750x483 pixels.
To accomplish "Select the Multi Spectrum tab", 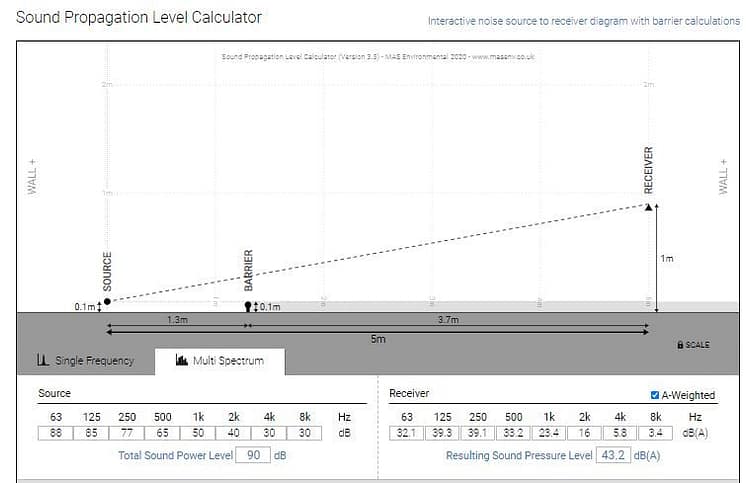I will coord(219,360).
